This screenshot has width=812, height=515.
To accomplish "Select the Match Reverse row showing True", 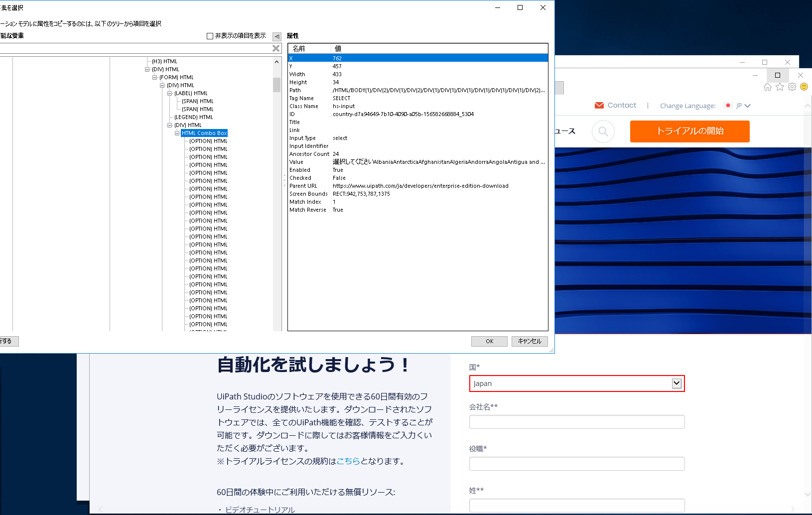I will (418, 210).
